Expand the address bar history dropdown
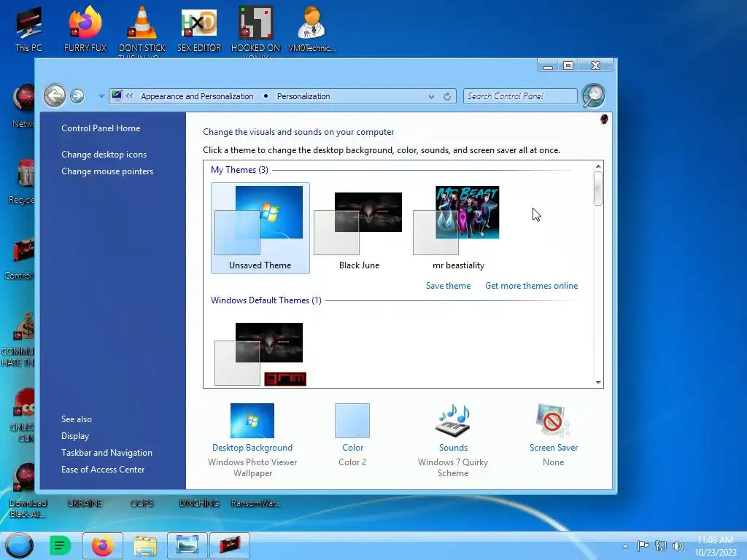This screenshot has width=747, height=560. tap(431, 97)
